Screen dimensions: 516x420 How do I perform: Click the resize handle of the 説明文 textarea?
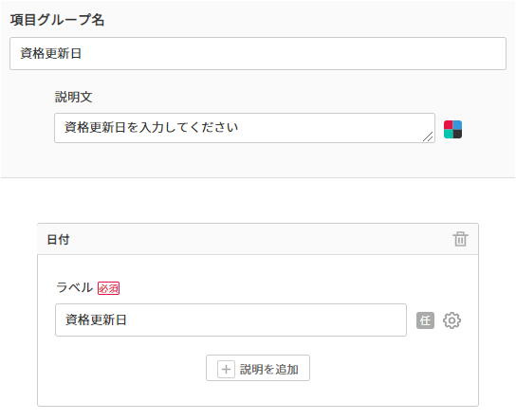coord(428,137)
